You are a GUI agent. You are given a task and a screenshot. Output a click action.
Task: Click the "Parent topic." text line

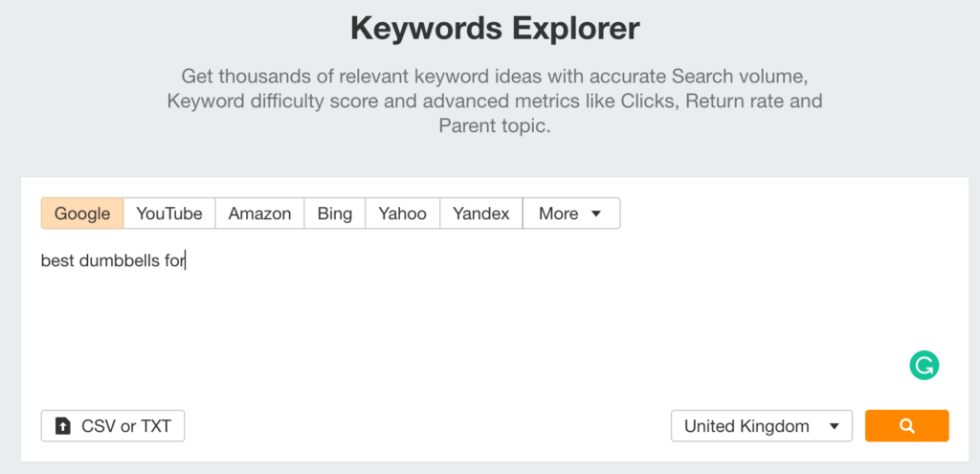(x=495, y=125)
